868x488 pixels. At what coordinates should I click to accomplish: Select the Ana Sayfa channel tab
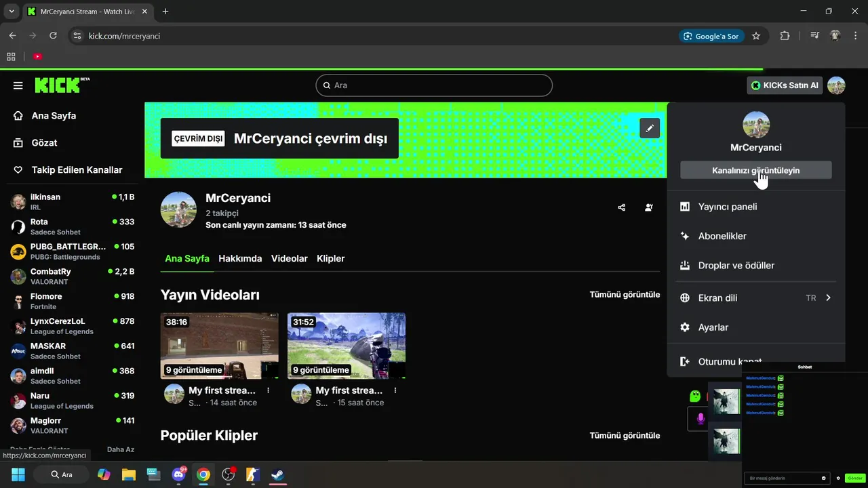[187, 258]
